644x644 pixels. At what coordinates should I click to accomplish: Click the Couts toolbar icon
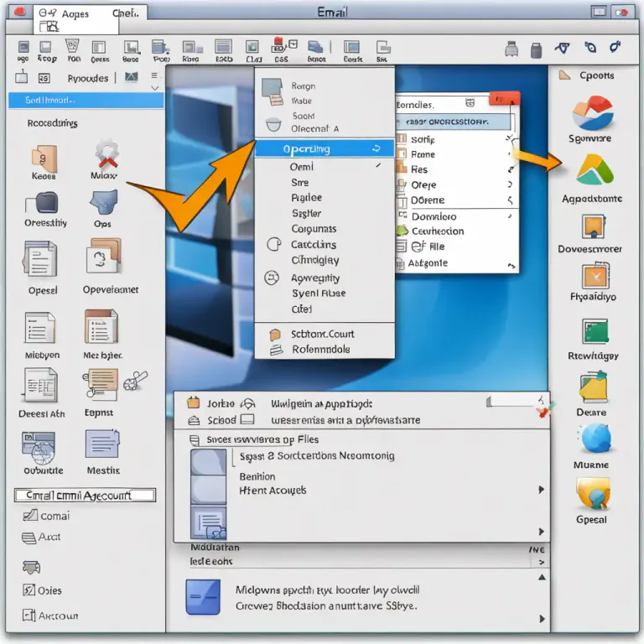point(353,51)
